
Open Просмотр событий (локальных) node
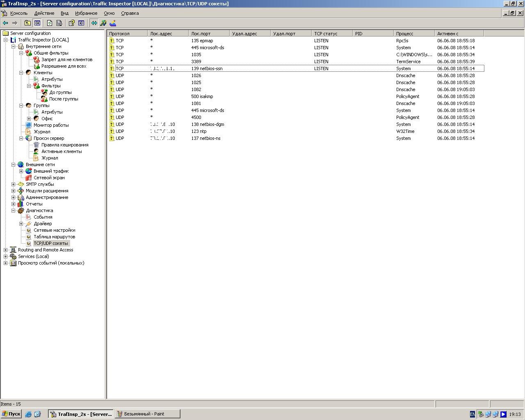pyautogui.click(x=51, y=263)
